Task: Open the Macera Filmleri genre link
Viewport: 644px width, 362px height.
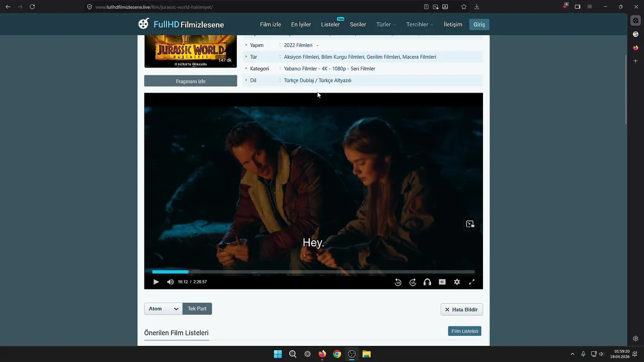Action: click(x=419, y=57)
